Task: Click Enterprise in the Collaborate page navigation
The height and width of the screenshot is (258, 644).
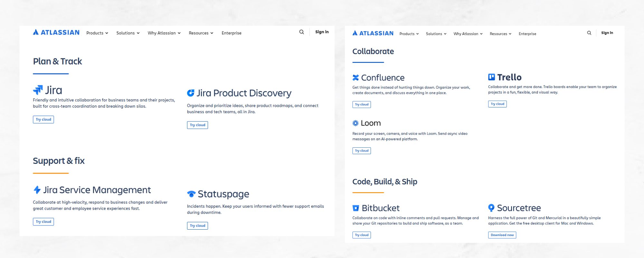Action: click(527, 34)
